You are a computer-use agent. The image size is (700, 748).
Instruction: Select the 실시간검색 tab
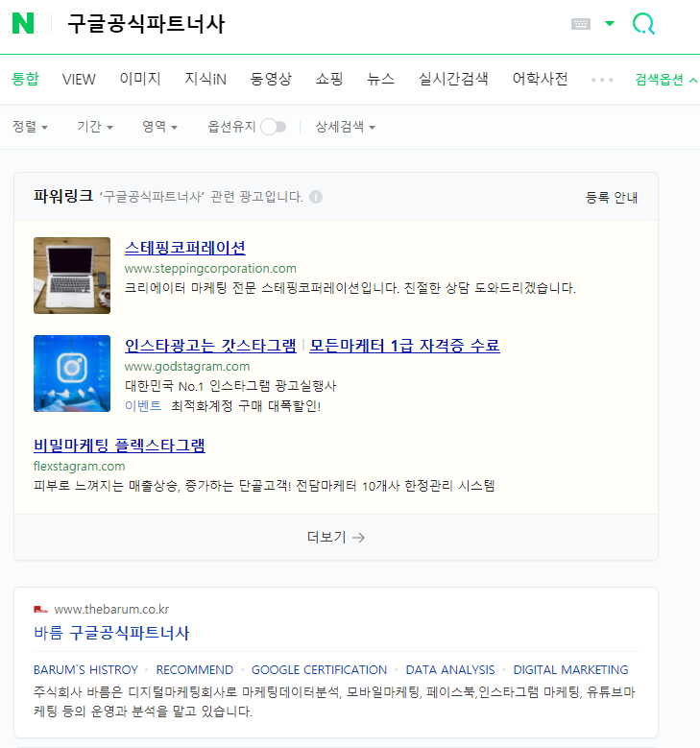click(x=453, y=79)
